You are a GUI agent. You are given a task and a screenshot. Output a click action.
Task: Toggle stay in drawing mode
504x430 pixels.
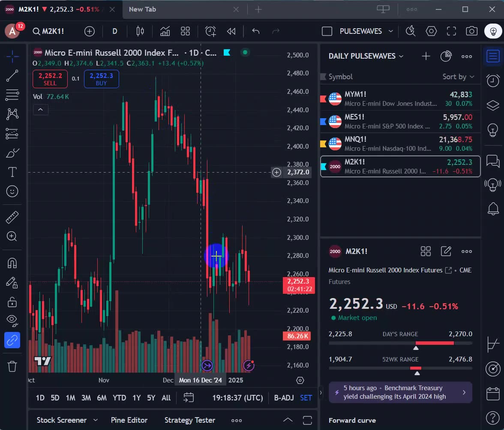(12, 283)
